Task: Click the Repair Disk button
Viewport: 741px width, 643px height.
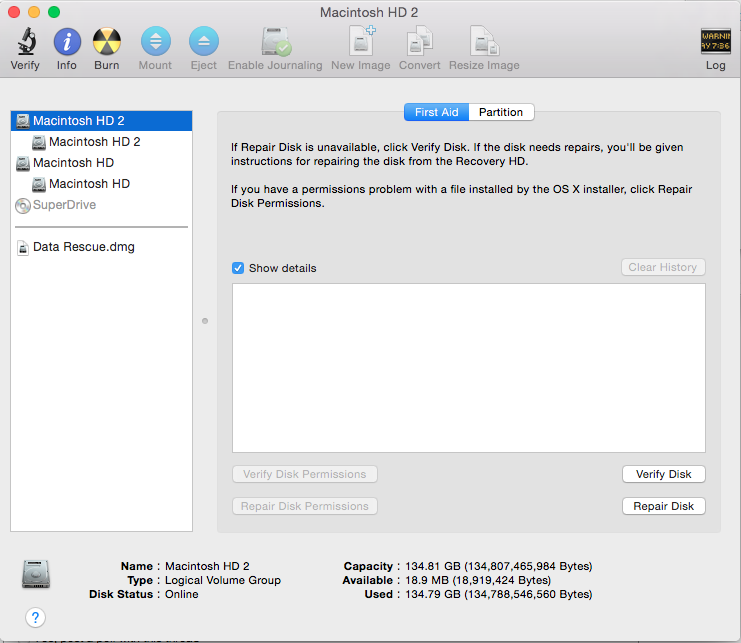Action: (663, 506)
